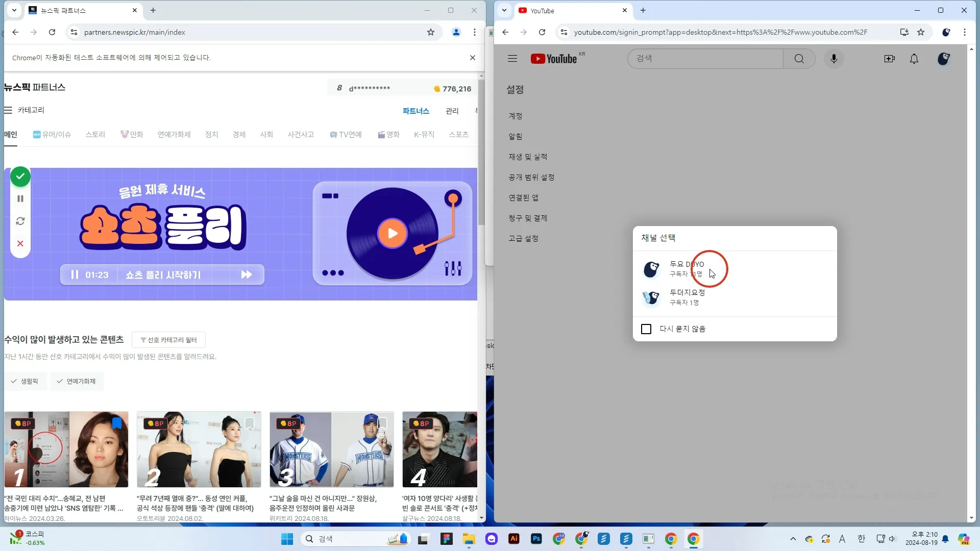This screenshot has width=980, height=551.
Task: Bookmark Newspic page with star icon
Action: coord(431,32)
